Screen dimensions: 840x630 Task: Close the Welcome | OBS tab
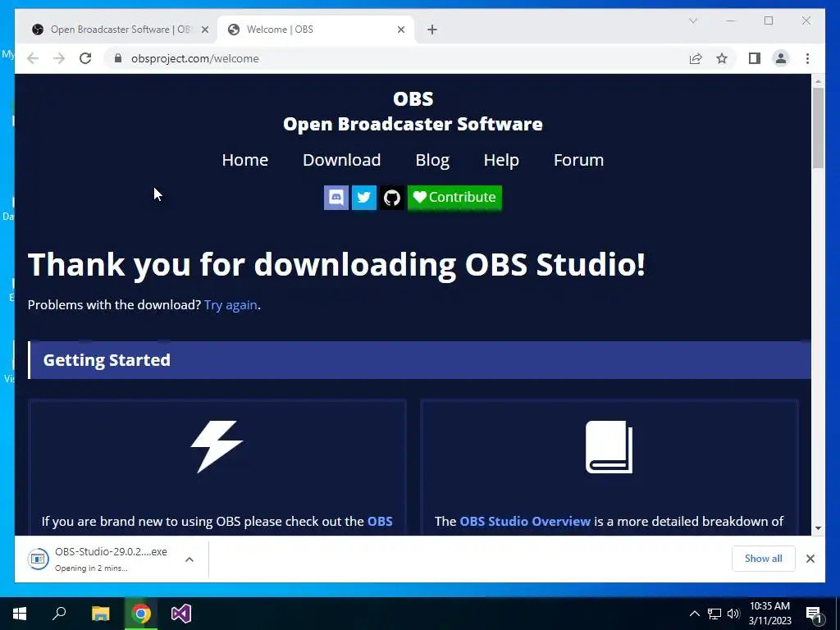click(x=400, y=30)
